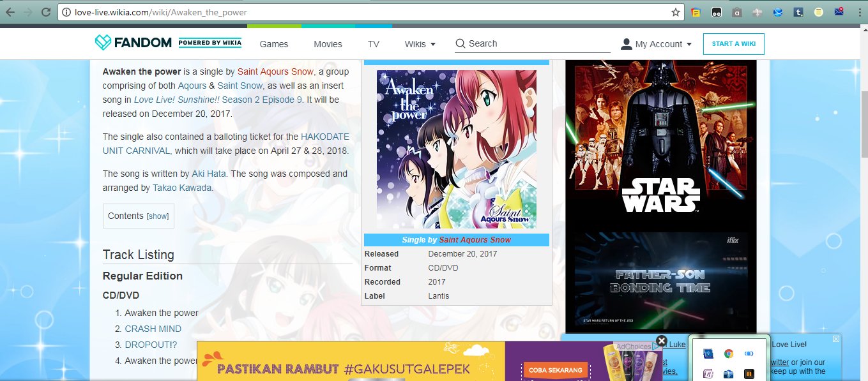The height and width of the screenshot is (381, 868).
Task: Open the CRASH MIND track link
Action: (x=153, y=329)
